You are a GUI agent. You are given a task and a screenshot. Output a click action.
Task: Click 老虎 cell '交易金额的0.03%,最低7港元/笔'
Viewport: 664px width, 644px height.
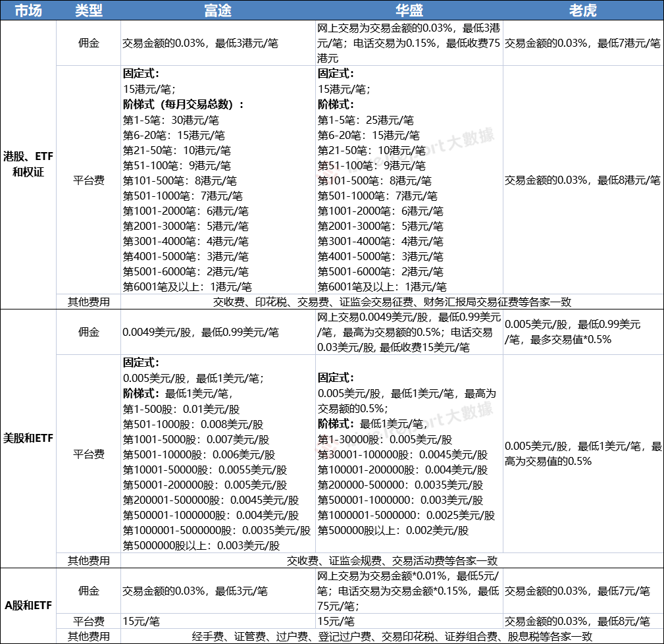point(582,43)
